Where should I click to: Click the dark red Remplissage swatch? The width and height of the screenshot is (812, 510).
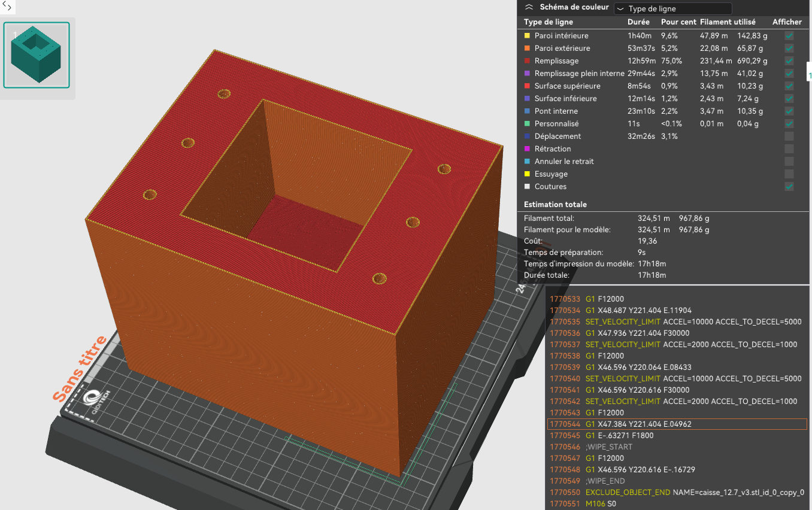pyautogui.click(x=527, y=61)
